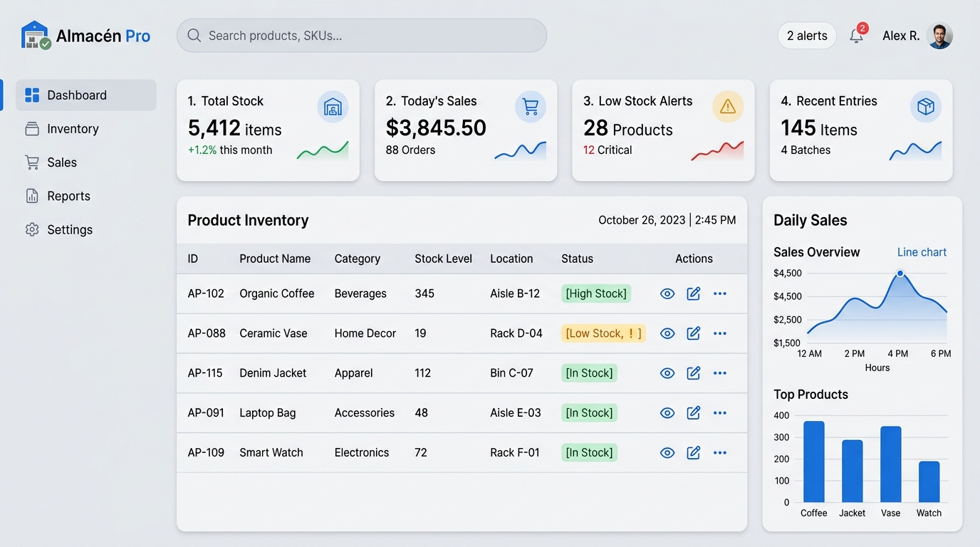The image size is (980, 547).
Task: Open the Line chart type selector
Action: pos(922,252)
